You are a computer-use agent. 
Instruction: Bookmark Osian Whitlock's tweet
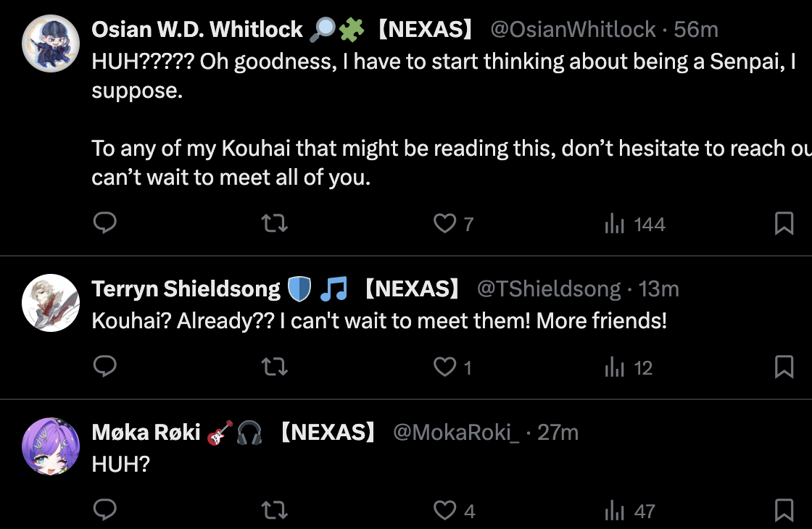coord(784,224)
